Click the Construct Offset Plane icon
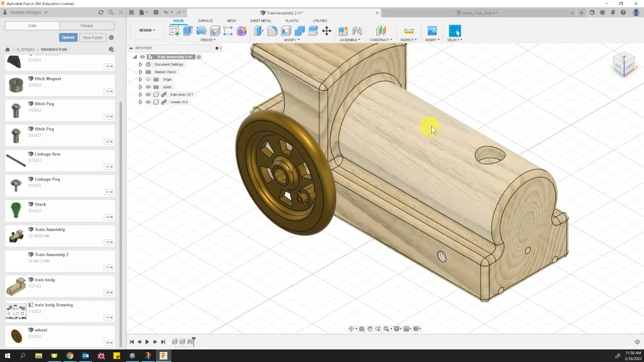 381,31
